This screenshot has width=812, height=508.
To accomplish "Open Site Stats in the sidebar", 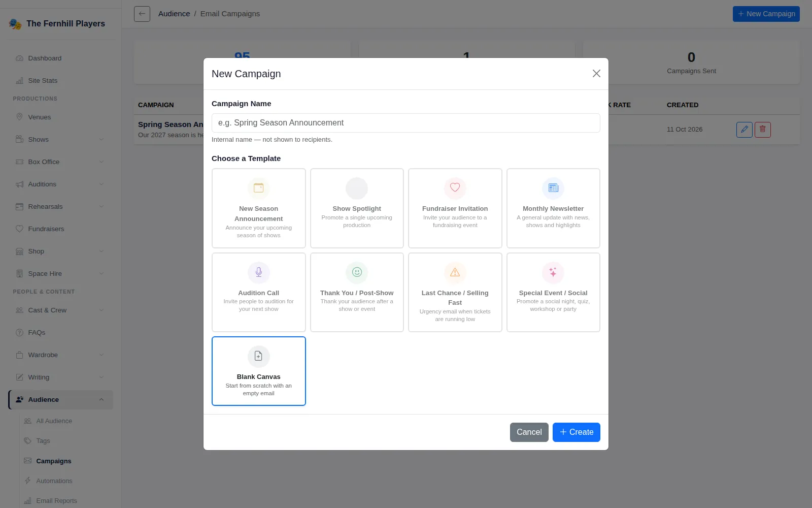I will click(x=61, y=81).
